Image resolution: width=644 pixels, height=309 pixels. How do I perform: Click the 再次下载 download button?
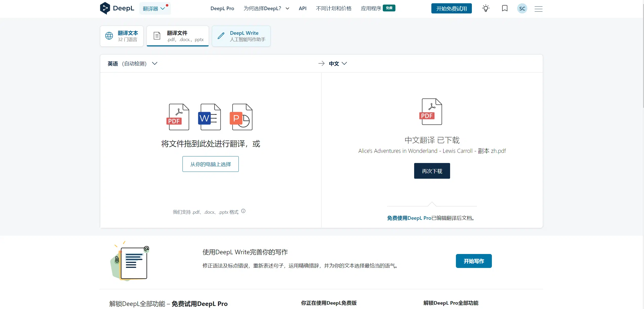click(432, 171)
